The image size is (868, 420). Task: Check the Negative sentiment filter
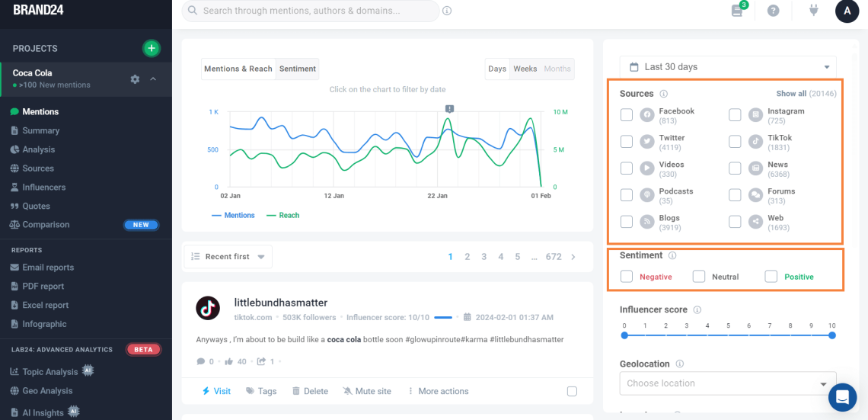pos(627,276)
